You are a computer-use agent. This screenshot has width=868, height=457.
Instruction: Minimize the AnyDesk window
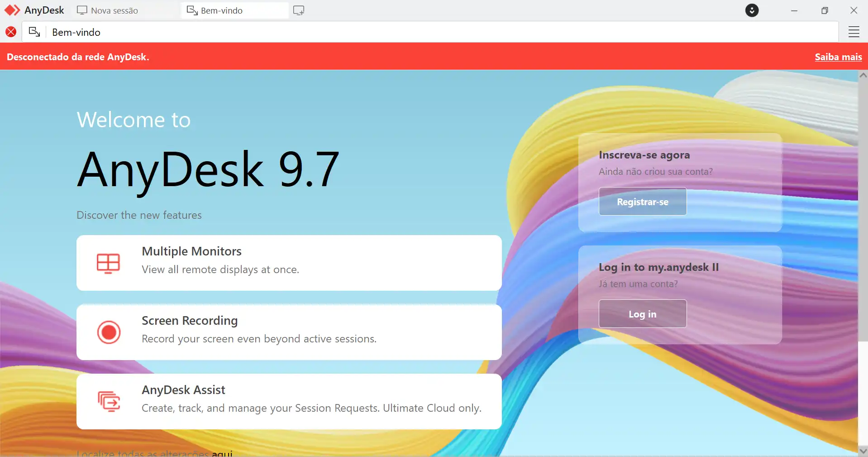(x=794, y=10)
